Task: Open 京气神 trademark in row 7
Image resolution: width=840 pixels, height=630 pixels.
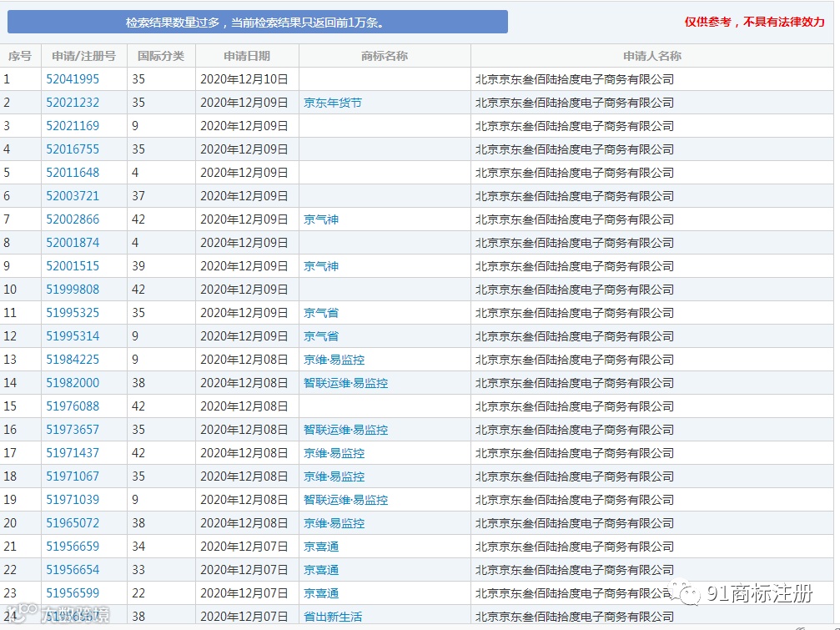Action: tap(321, 219)
